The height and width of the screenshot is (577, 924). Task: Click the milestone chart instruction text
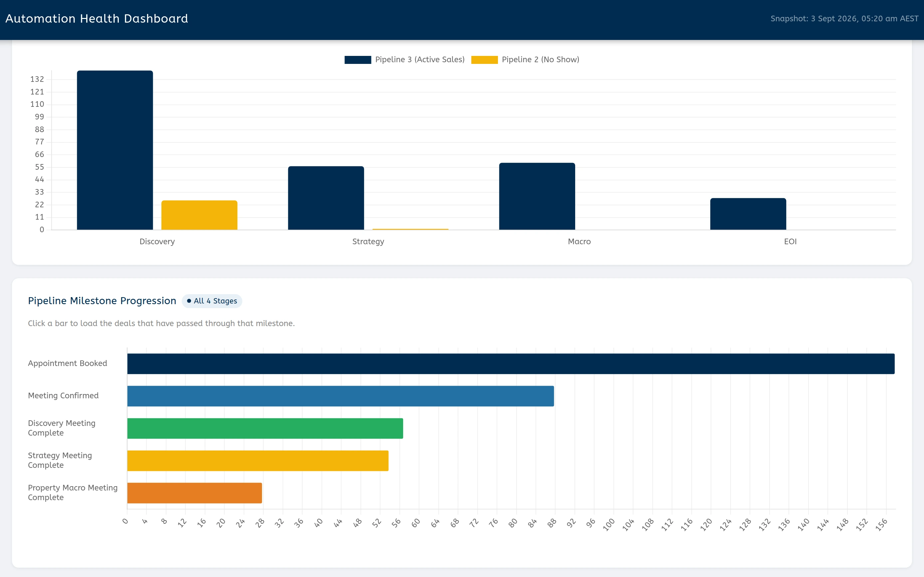pos(161,324)
